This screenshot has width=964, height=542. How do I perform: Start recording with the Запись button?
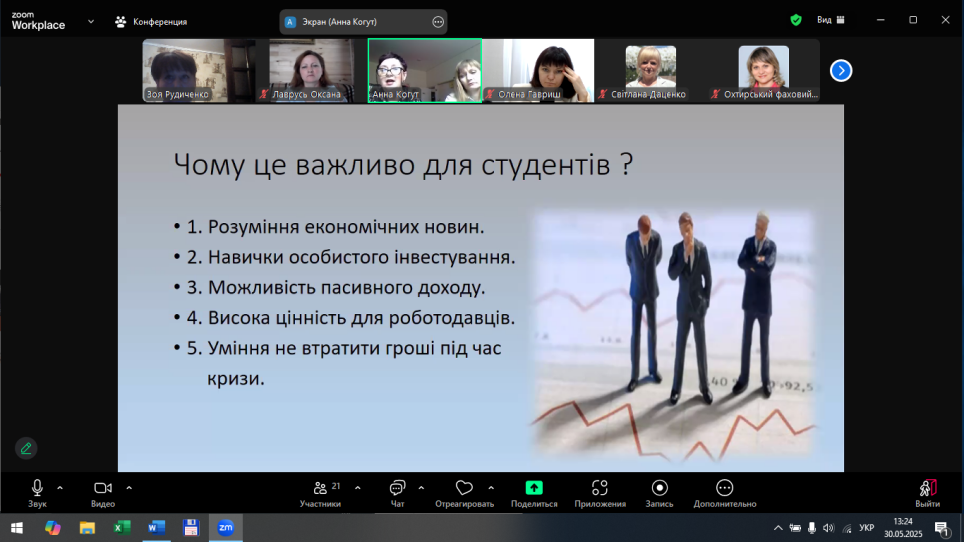[659, 488]
